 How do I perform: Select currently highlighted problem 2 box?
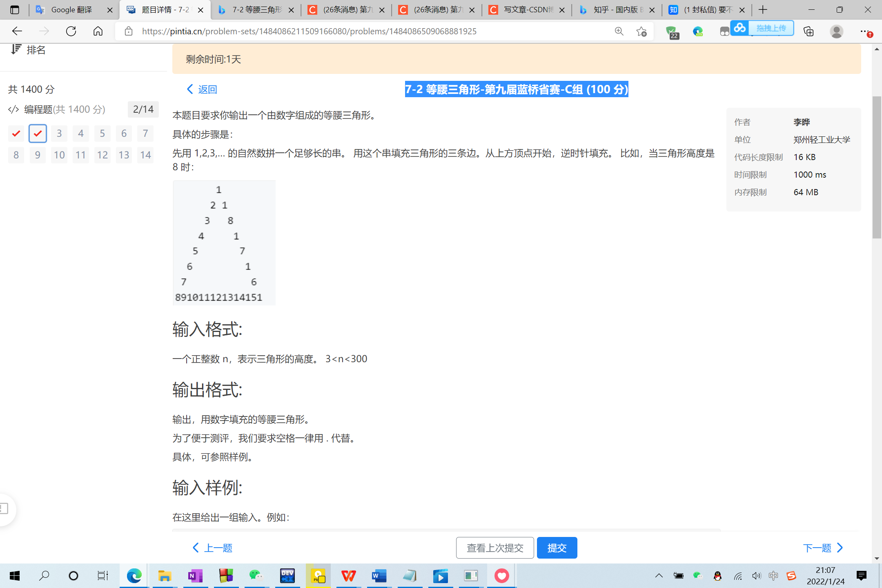click(x=38, y=134)
